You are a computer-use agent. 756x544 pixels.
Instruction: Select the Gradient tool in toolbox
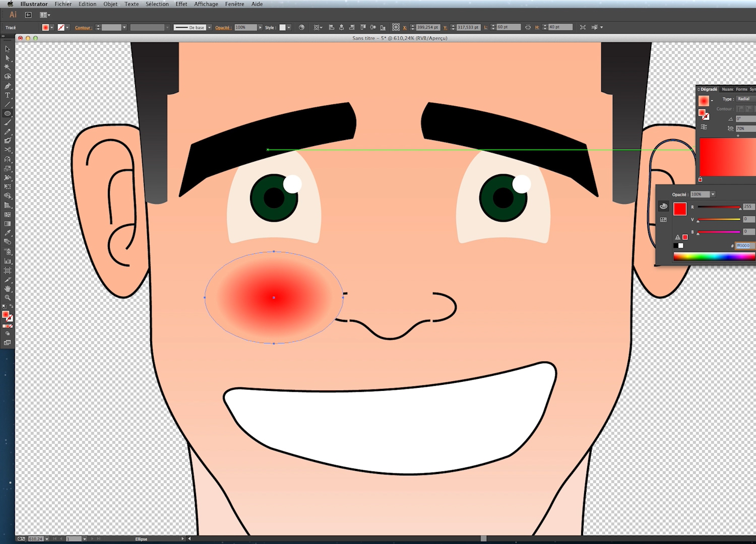[x=8, y=224]
